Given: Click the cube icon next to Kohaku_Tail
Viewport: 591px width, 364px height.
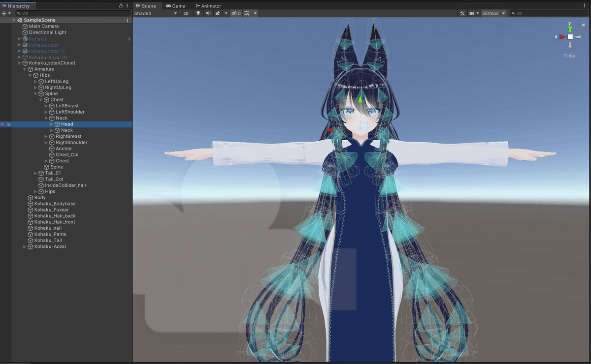Looking at the screenshot, I should tap(31, 241).
